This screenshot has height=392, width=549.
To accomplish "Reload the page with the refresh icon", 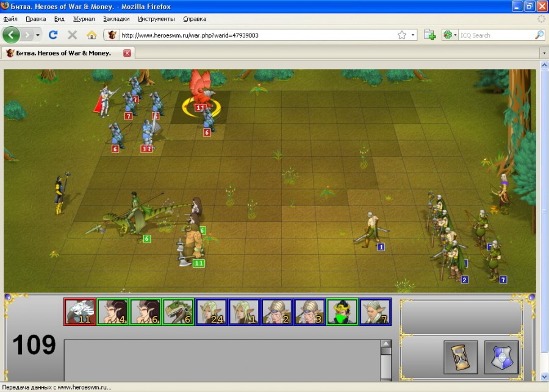I will pos(53,35).
